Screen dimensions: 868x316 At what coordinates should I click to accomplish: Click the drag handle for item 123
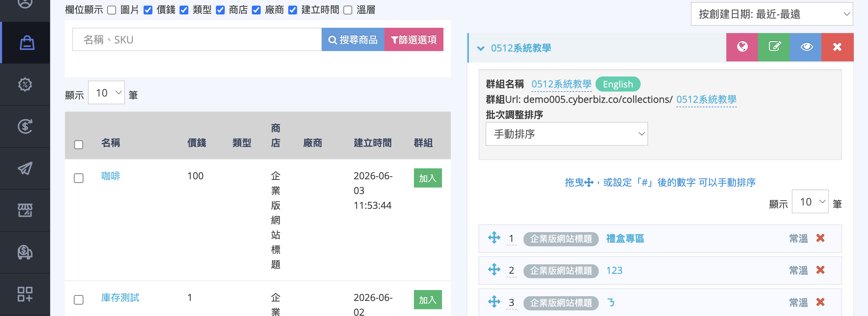pyautogui.click(x=494, y=270)
